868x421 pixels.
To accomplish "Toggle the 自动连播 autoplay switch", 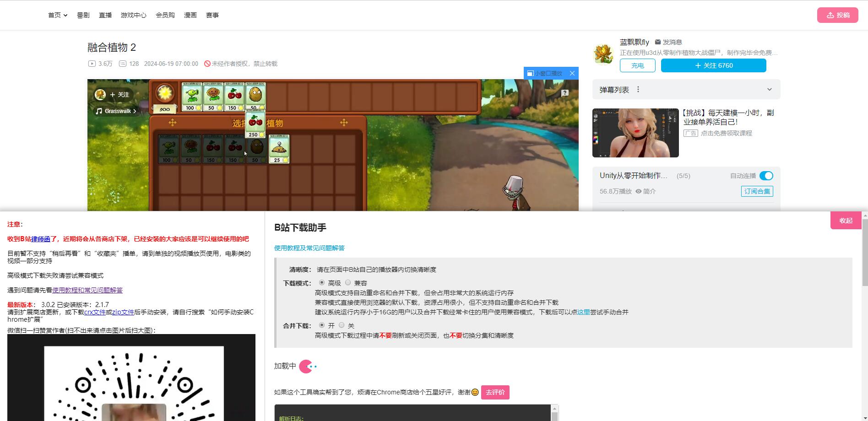I will (x=766, y=176).
